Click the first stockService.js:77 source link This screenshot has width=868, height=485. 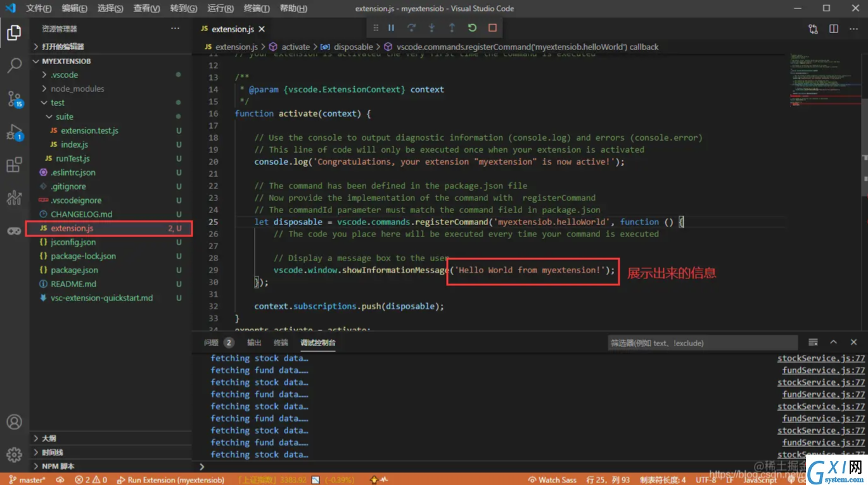(x=820, y=358)
